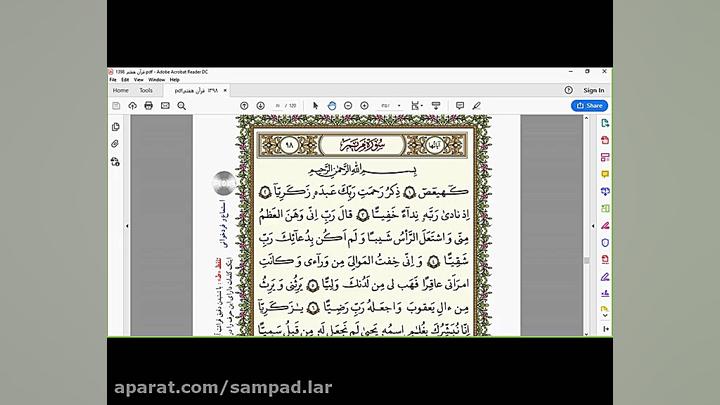
Task: Click the Sign In link
Action: (x=594, y=90)
